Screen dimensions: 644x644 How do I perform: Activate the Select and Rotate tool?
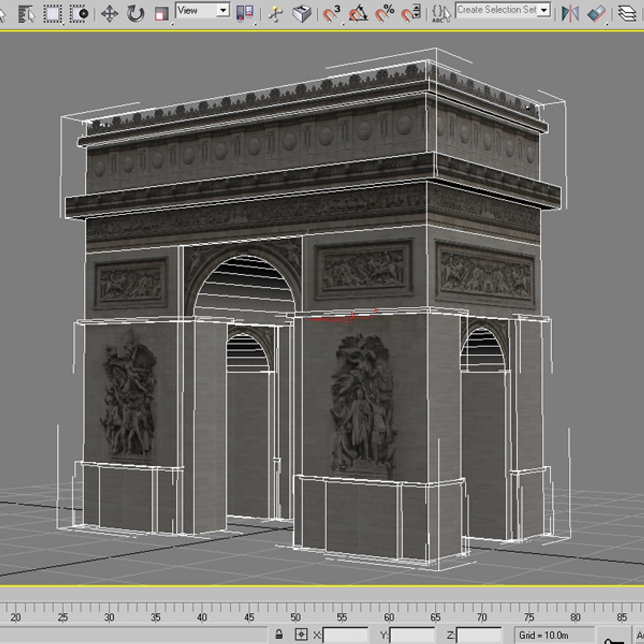135,14
